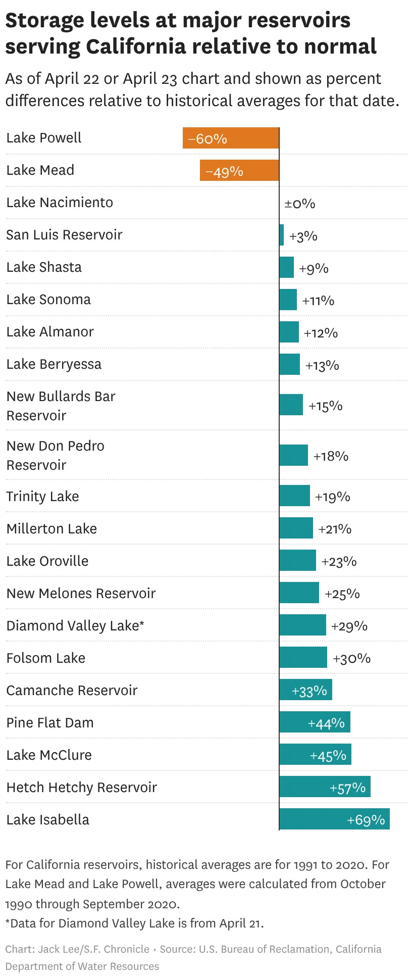Click the "New Melones Reservoir" row label

coord(81,594)
